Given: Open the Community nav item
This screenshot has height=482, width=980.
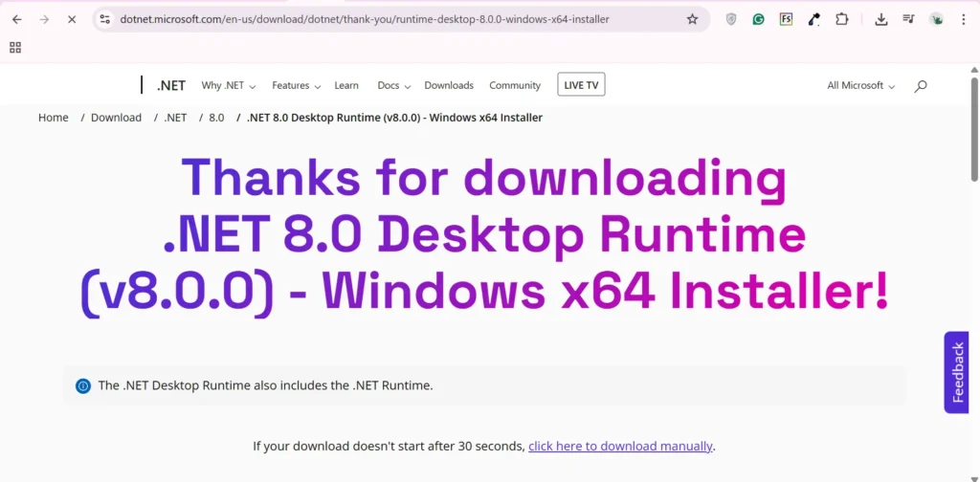Looking at the screenshot, I should click(515, 86).
